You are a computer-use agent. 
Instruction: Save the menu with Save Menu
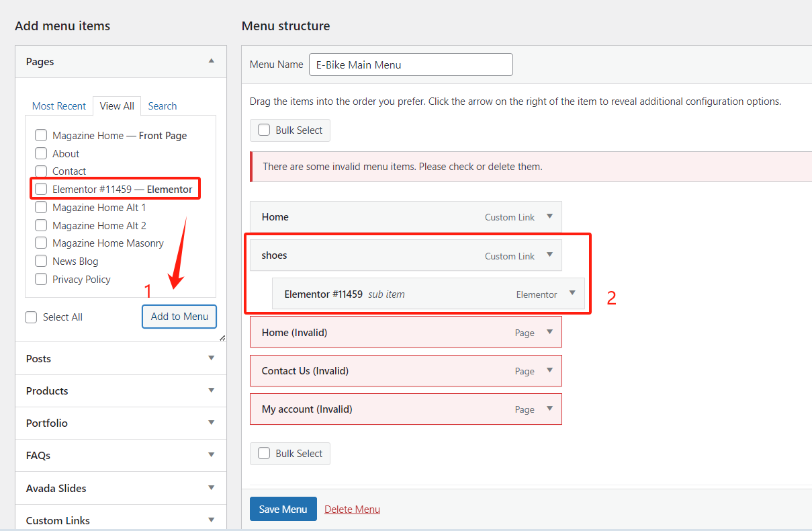click(x=283, y=509)
